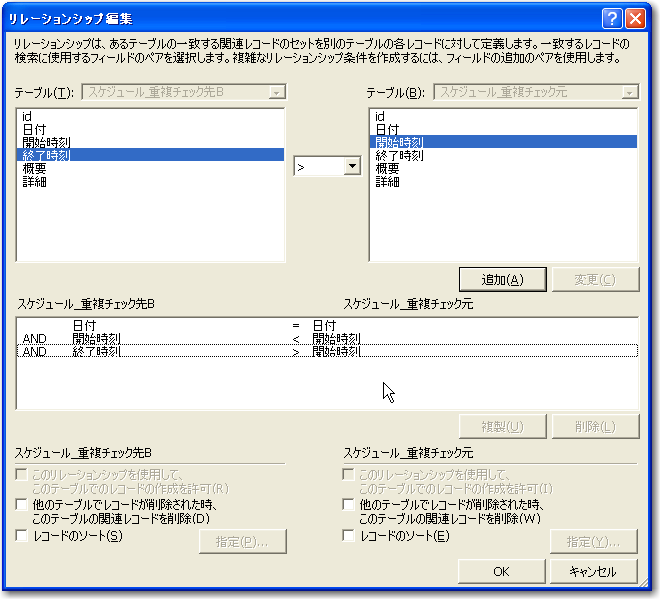Enable レコードのソート(E) checkbox for 重複チェック元

point(349,536)
